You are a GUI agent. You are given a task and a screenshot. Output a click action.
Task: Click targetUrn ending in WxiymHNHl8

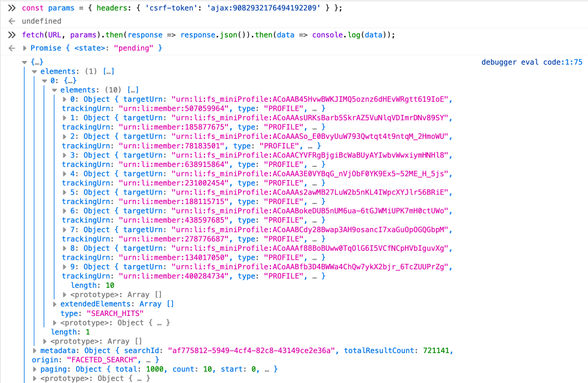pyautogui.click(x=310, y=156)
